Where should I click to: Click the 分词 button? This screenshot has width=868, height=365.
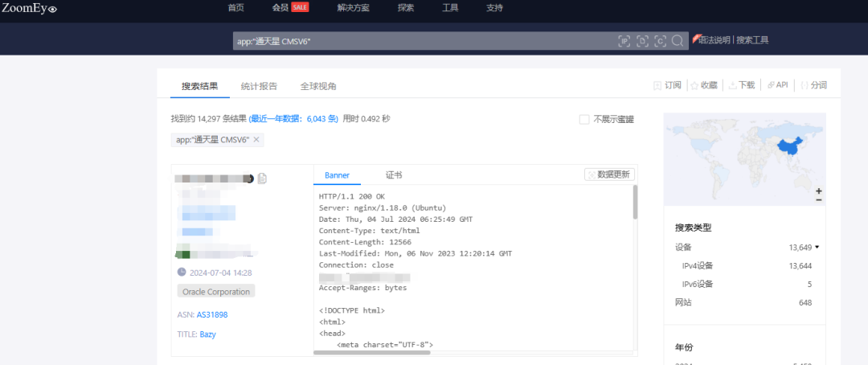(x=813, y=85)
